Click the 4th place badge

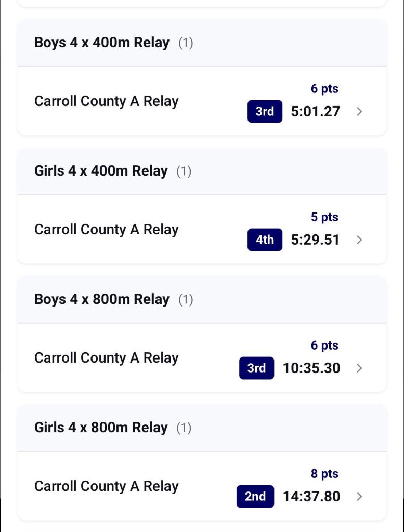(265, 240)
